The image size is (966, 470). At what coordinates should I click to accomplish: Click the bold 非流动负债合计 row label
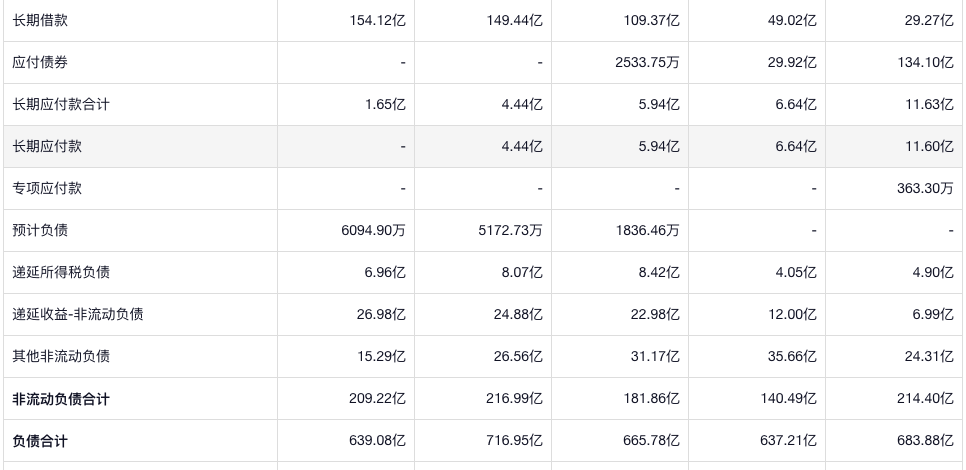point(61,399)
